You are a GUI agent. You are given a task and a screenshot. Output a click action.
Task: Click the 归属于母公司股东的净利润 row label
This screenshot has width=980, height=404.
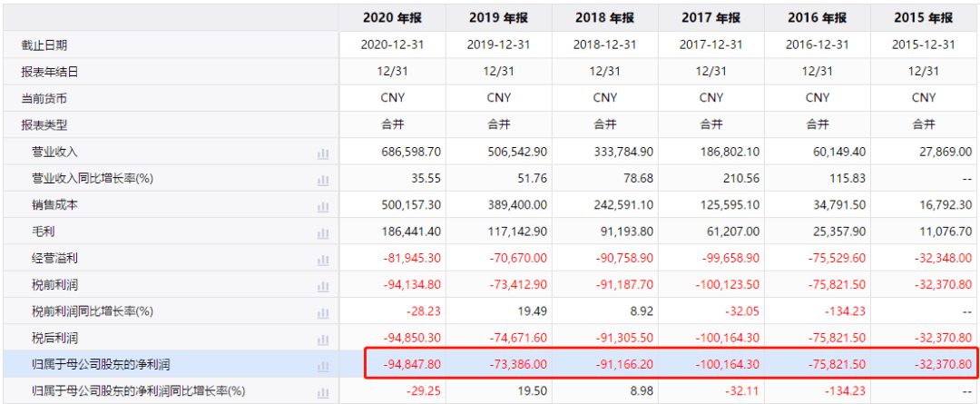point(96,366)
